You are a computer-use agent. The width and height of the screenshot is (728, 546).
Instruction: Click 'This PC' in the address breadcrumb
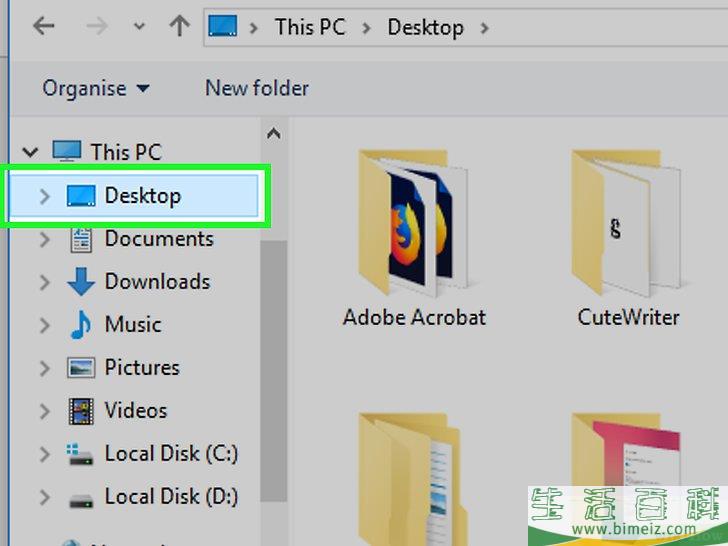tap(310, 27)
